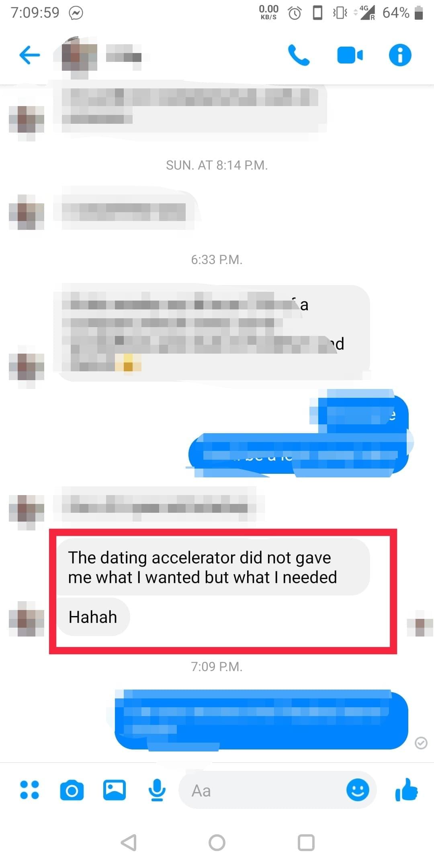This screenshot has height=868, width=434.
Task: Tap the Android home navigation button
Action: (x=217, y=843)
